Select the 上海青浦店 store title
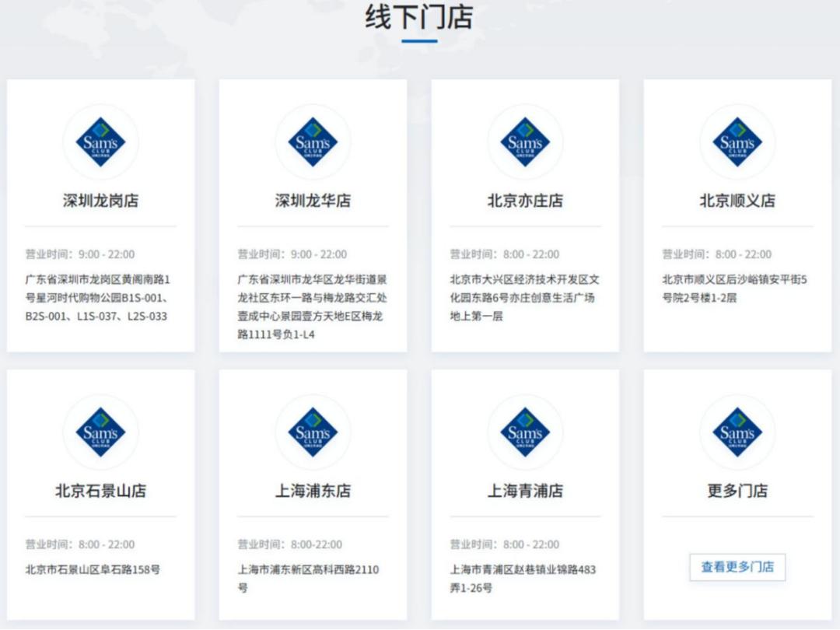Screen dimensions: 840x630 (x=525, y=492)
